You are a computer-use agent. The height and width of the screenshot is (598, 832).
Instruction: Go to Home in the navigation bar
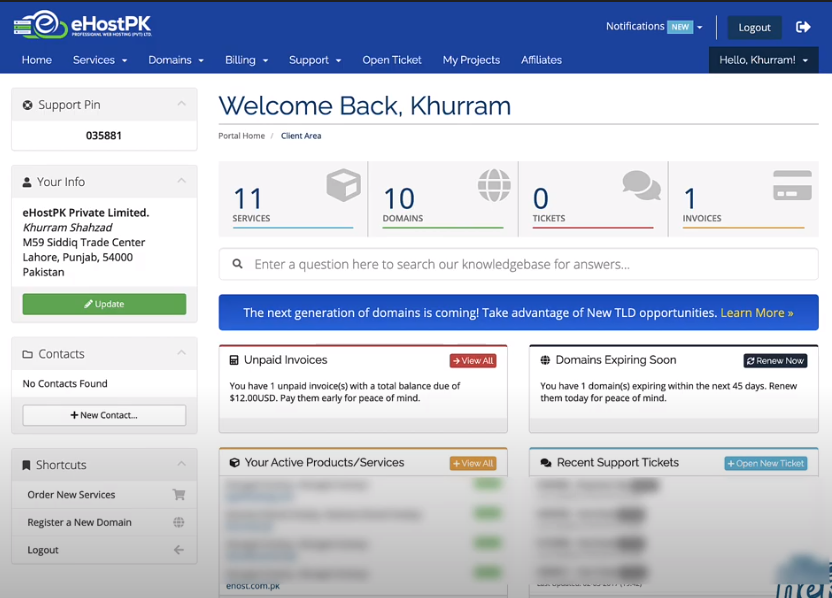(x=37, y=60)
